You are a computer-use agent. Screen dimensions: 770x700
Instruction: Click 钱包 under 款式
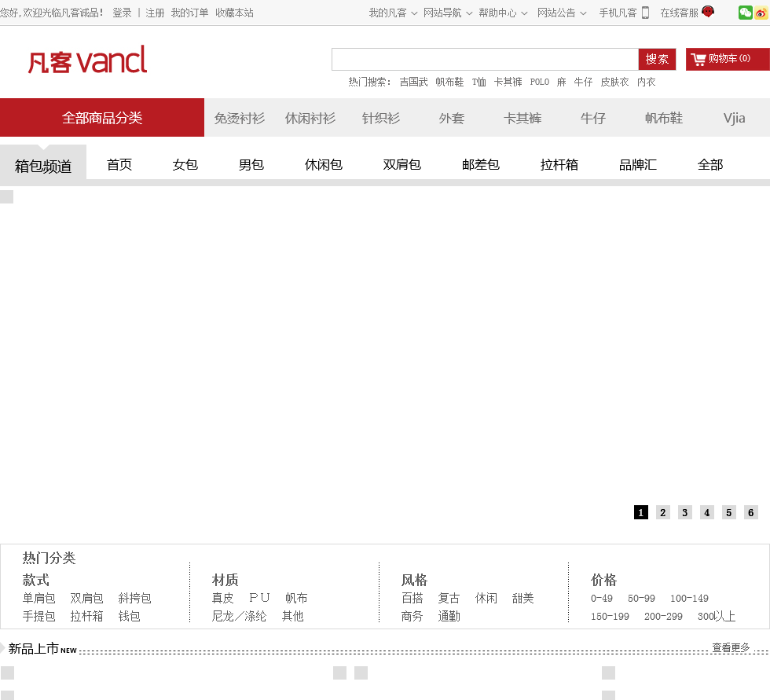[x=129, y=617]
